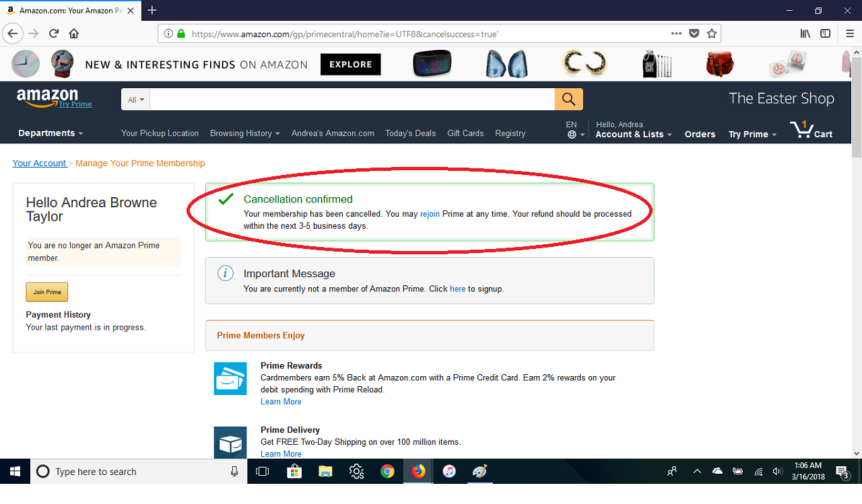Click the info icon beside Important Message
The width and height of the screenshot is (862, 504).
pos(225,273)
